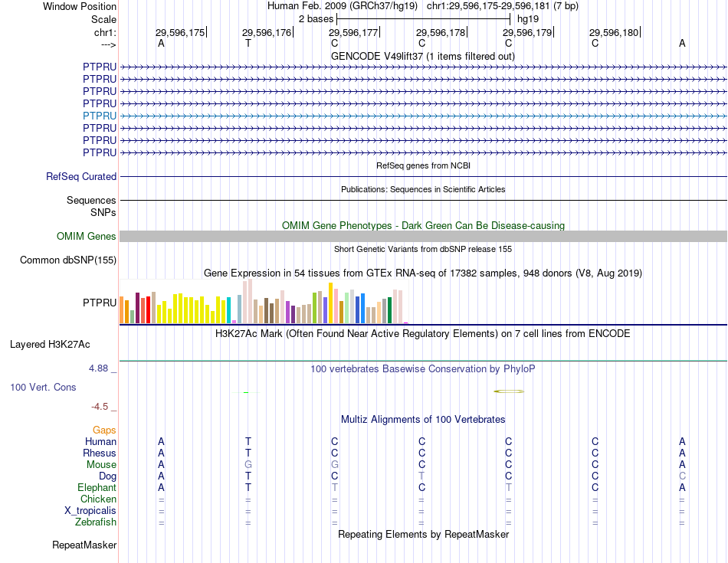The width and height of the screenshot is (728, 563).
Task: Click the orange Gaps label
Action: pyautogui.click(x=104, y=430)
